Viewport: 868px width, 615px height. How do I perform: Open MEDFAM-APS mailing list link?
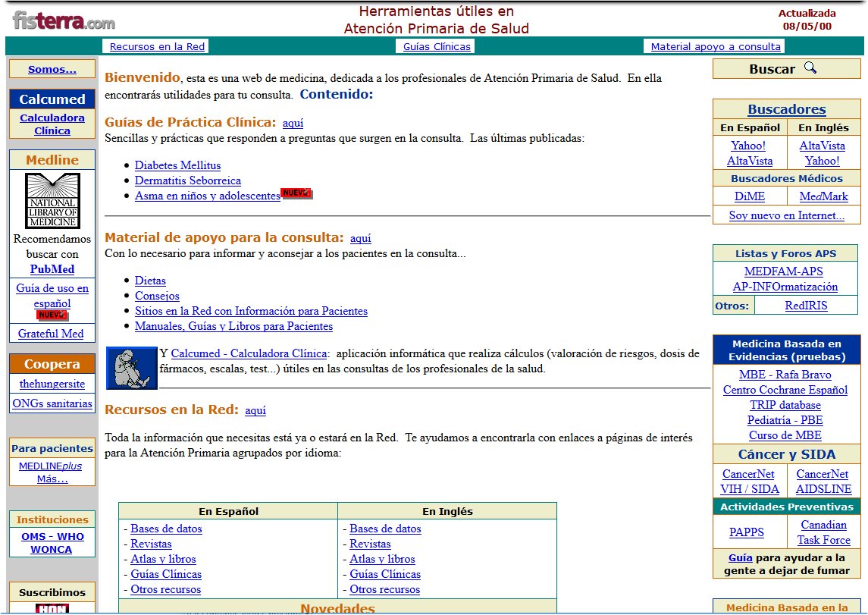tap(783, 271)
